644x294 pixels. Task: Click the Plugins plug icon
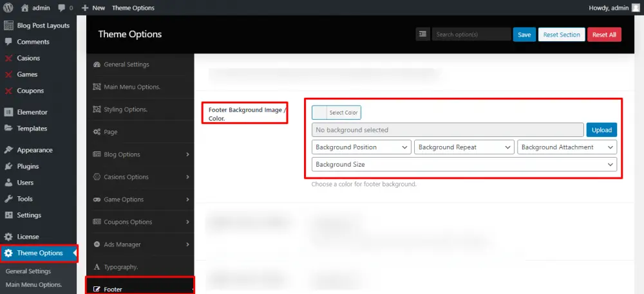[8, 166]
